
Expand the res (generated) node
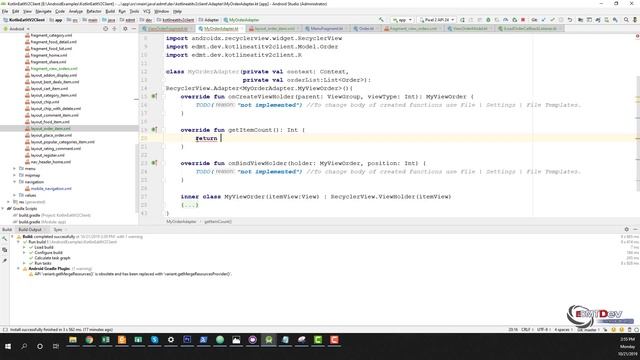9,202
